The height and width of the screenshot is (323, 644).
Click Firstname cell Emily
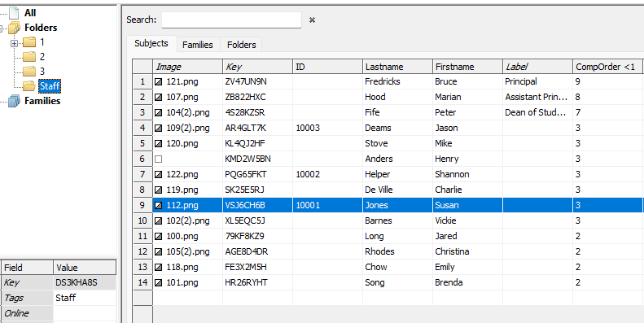coord(467,267)
